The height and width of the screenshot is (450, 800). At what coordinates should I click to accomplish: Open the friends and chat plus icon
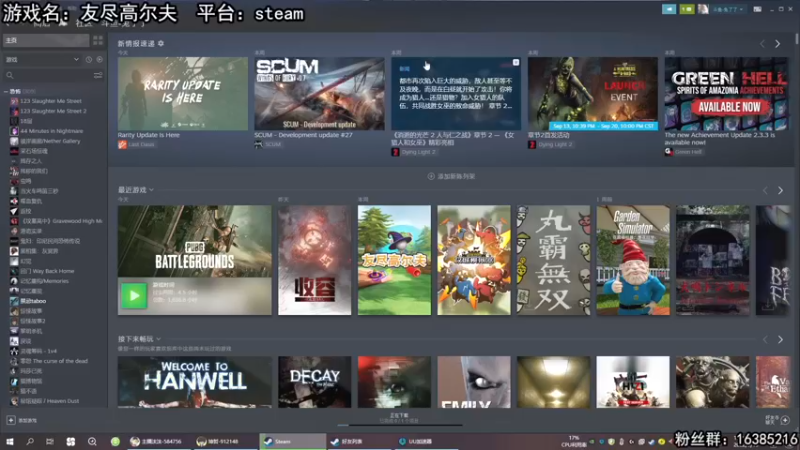[785, 420]
